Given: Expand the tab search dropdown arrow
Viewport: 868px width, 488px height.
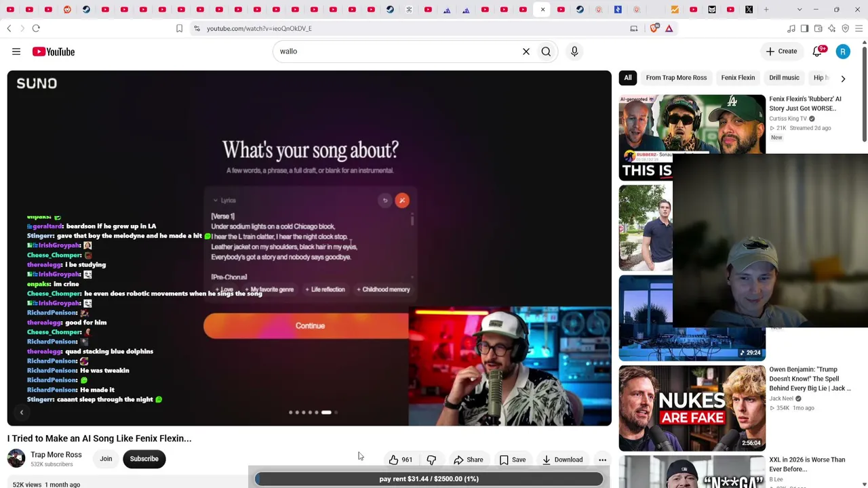Looking at the screenshot, I should [800, 9].
